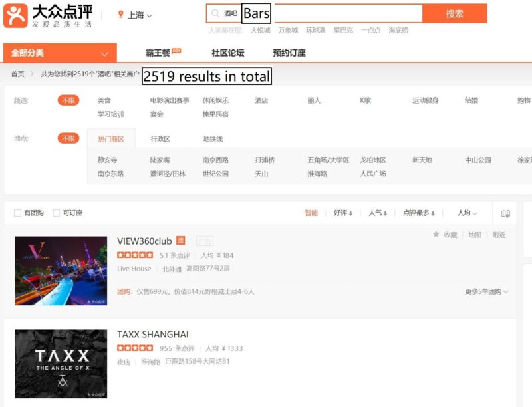Expand the 全部分类 category menu
The height and width of the screenshot is (407, 532).
pos(60,53)
